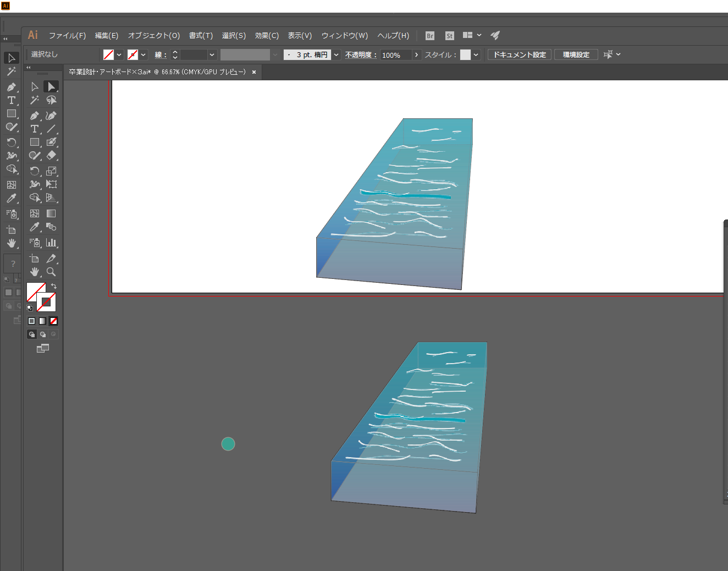Open the ウィンドウ(W) menu
728x571 pixels.
pos(344,36)
